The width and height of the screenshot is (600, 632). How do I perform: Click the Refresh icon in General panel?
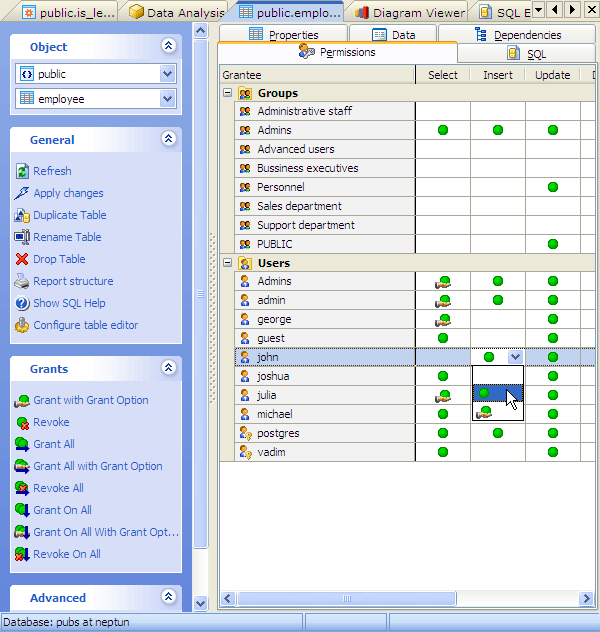tap(23, 171)
